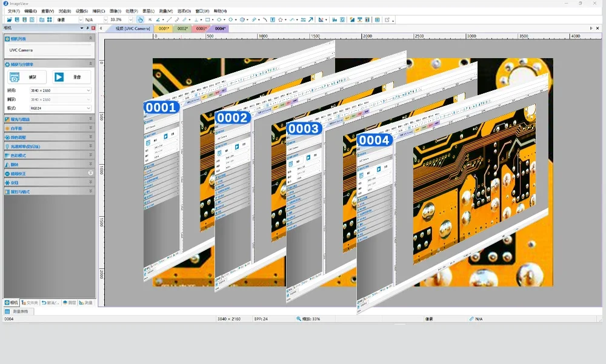Click the histogram chart icon in toolbar
Viewport: 606px width, 364px height.
335,20
